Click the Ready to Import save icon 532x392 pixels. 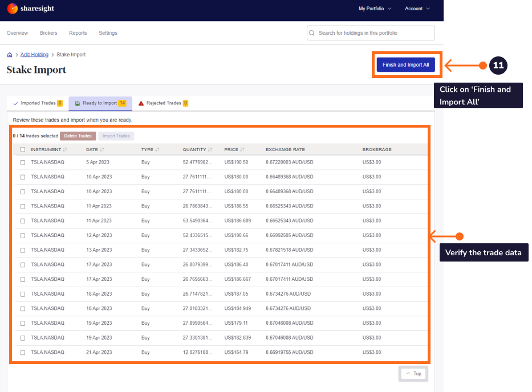(x=78, y=103)
